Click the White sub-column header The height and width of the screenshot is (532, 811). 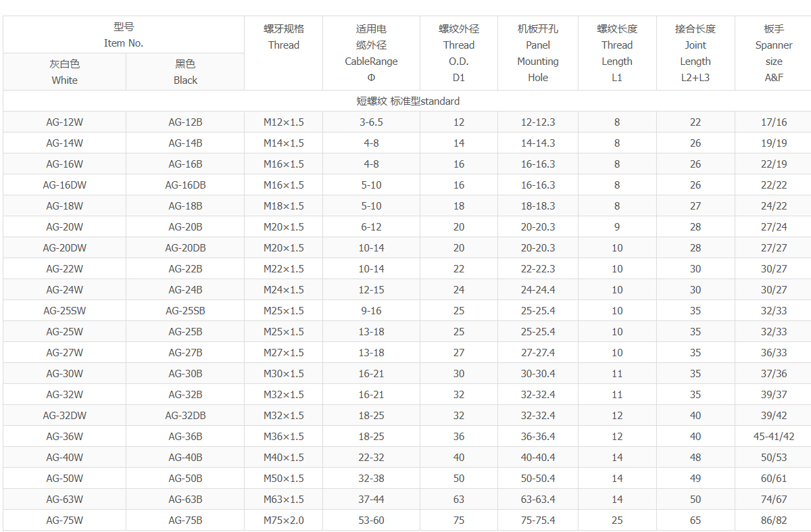pyautogui.click(x=64, y=72)
